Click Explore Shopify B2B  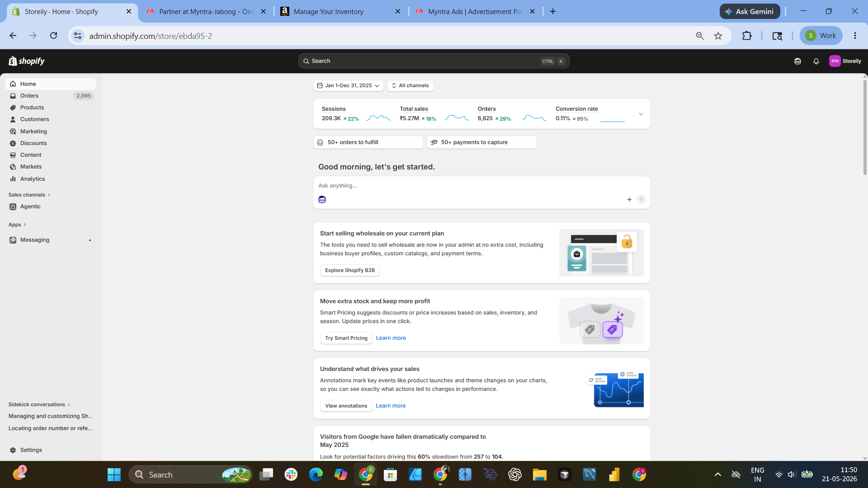pos(350,270)
